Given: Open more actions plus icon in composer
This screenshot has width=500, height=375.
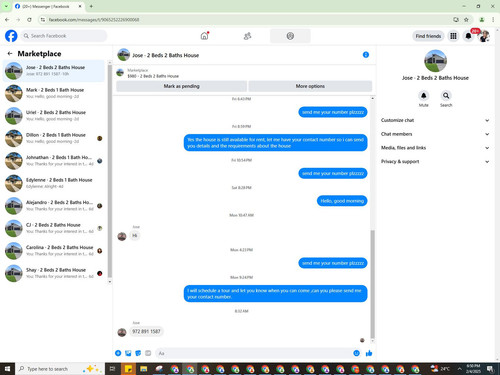Looking at the screenshot, I should [x=118, y=353].
